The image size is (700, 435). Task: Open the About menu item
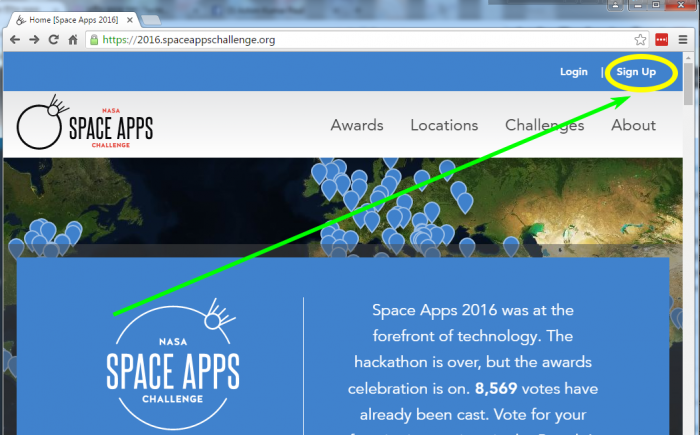click(633, 125)
